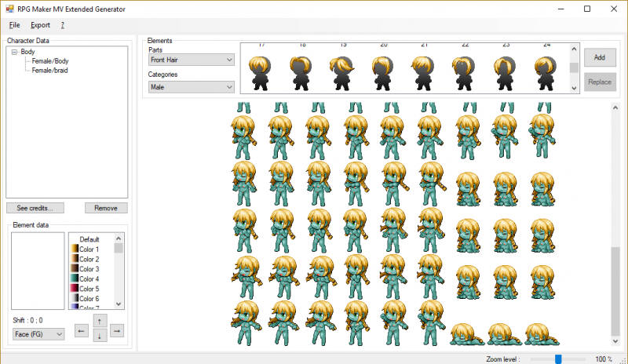Pick the Color 4 teal swatch

coord(75,278)
